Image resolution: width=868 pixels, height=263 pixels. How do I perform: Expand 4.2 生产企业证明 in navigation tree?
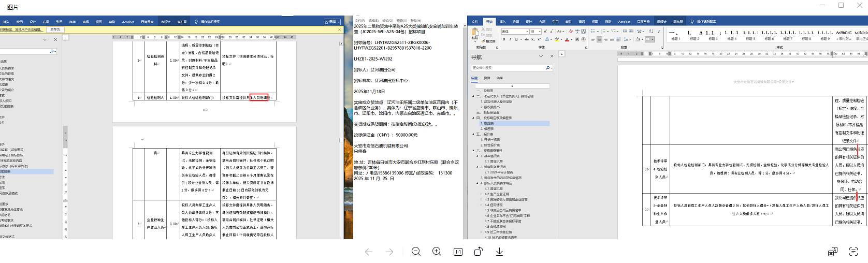482,194
